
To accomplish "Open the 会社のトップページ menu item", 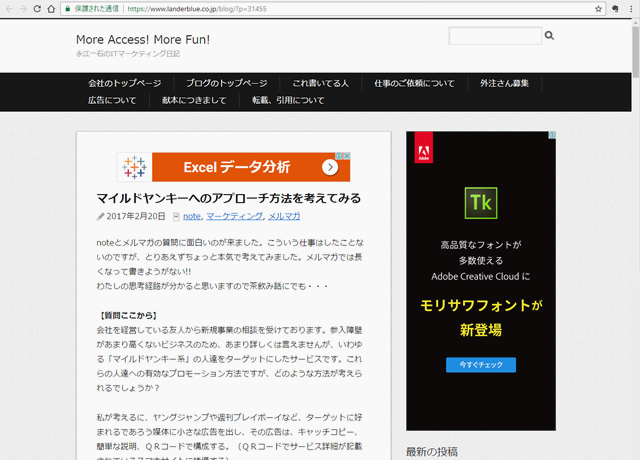I will (124, 83).
